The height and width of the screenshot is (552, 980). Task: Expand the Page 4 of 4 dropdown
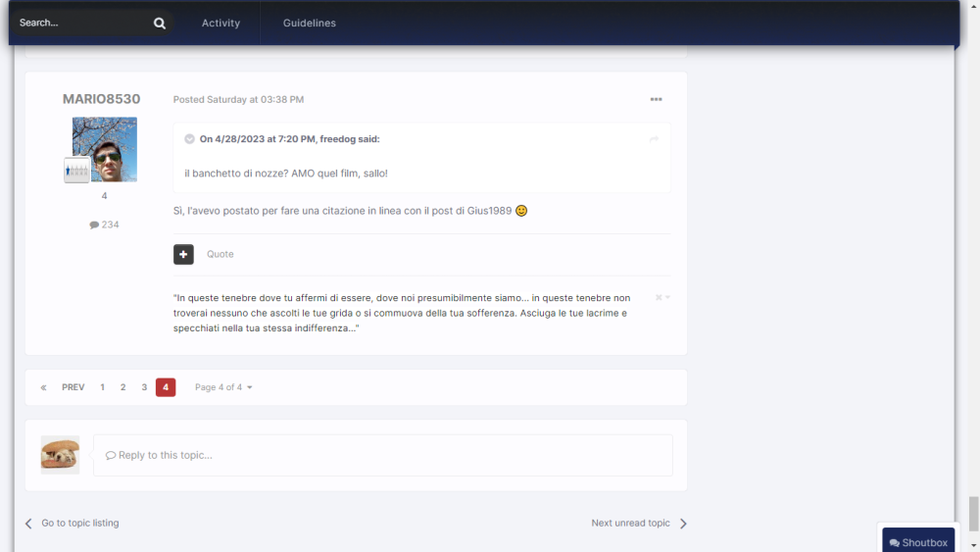click(223, 387)
